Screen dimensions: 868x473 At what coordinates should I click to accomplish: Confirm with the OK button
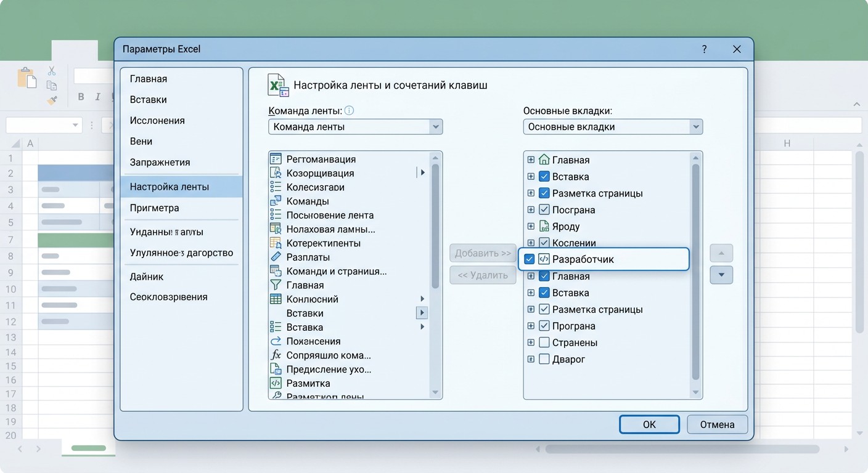[x=649, y=424]
